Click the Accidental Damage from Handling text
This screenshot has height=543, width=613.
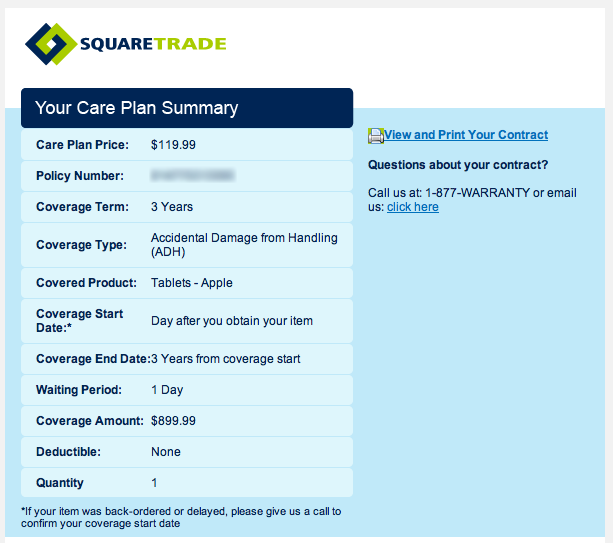(244, 245)
